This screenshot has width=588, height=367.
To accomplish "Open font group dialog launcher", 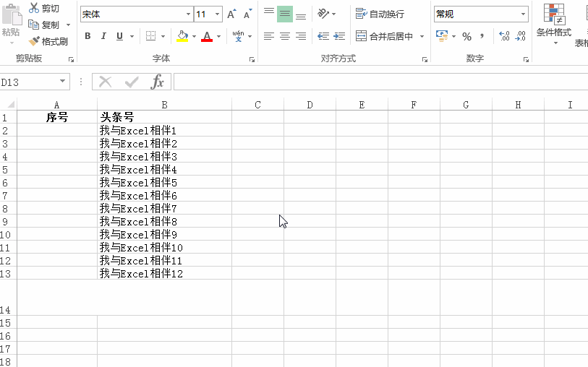I will pyautogui.click(x=252, y=59).
